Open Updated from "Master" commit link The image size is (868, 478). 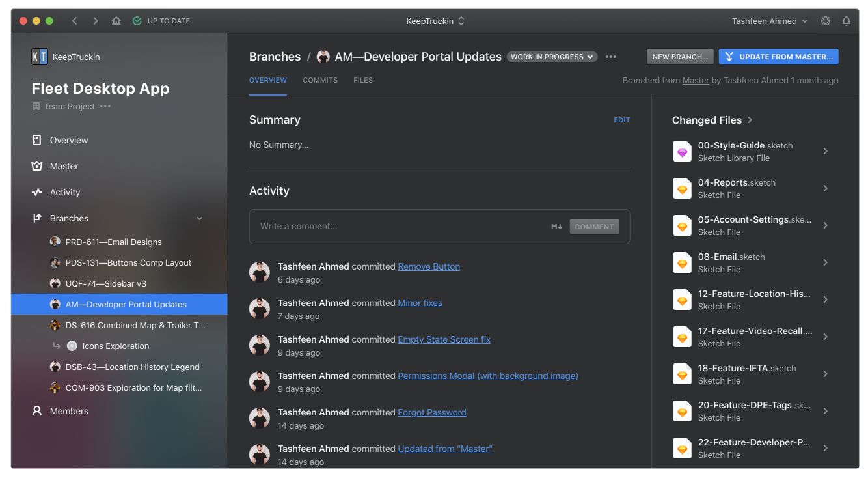point(445,449)
